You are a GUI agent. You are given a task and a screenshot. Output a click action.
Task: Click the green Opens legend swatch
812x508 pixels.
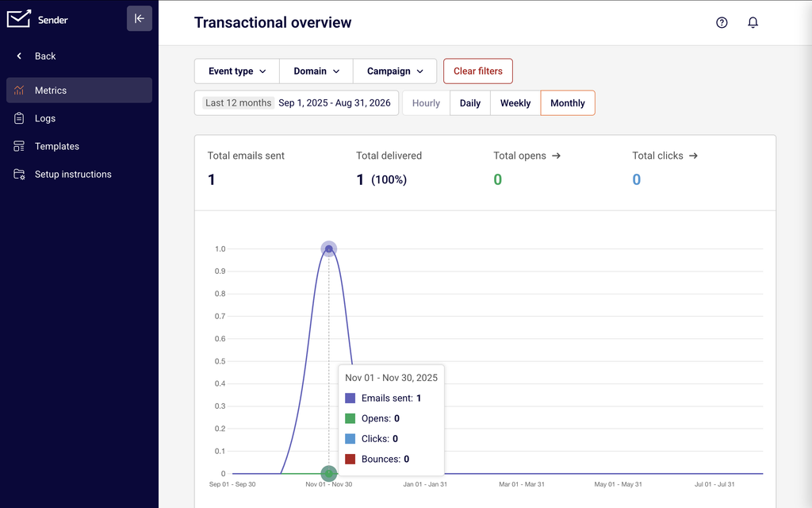pos(350,418)
